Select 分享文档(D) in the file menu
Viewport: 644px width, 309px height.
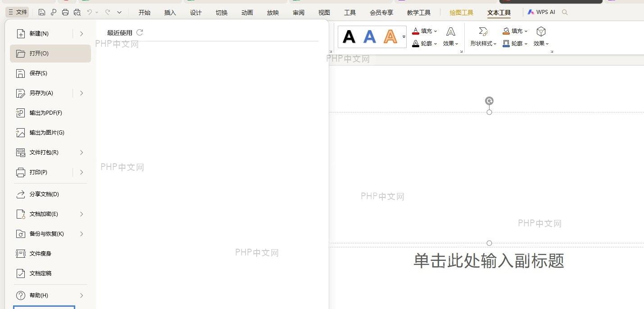tap(50, 194)
